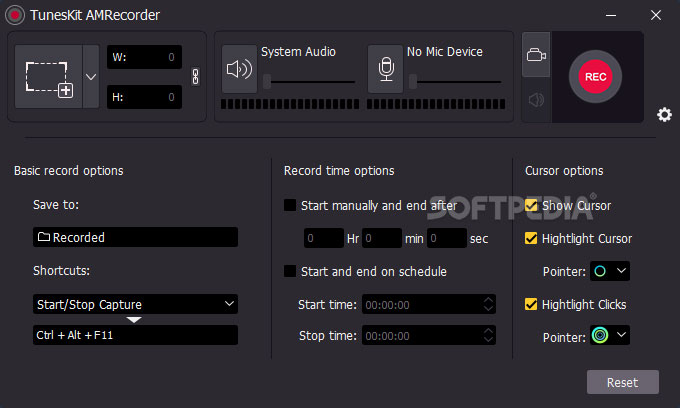The image size is (680, 408).
Task: Click the Reset button
Action: (x=622, y=382)
